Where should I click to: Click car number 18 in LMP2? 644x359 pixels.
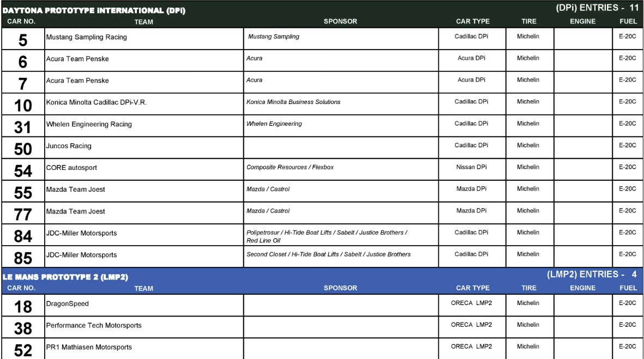point(23,307)
